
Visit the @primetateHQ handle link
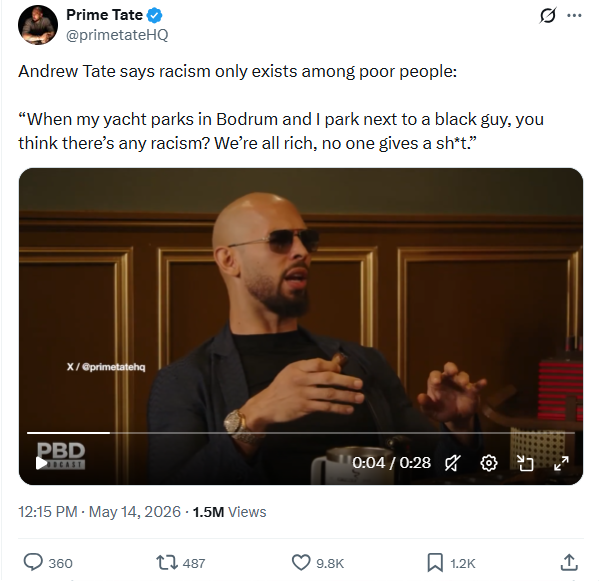click(x=117, y=35)
